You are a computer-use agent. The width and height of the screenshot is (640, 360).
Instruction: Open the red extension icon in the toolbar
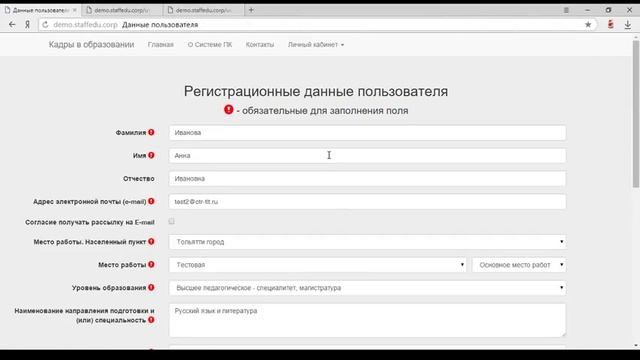611,24
